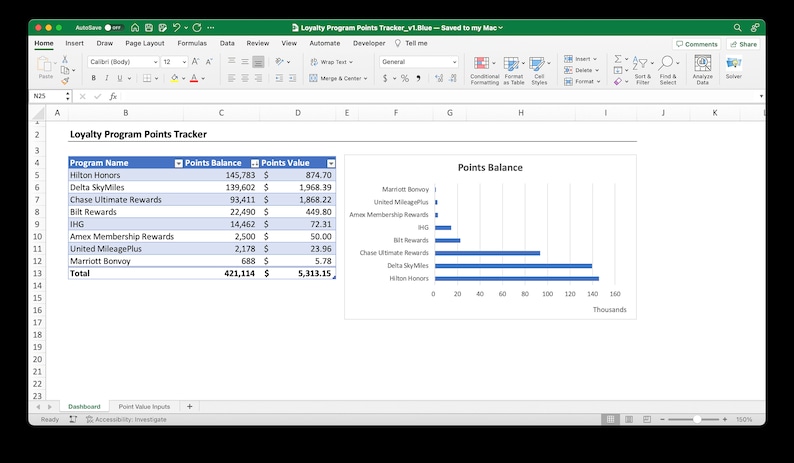Toggle Bold formatting
794x463 pixels.
[x=94, y=78]
